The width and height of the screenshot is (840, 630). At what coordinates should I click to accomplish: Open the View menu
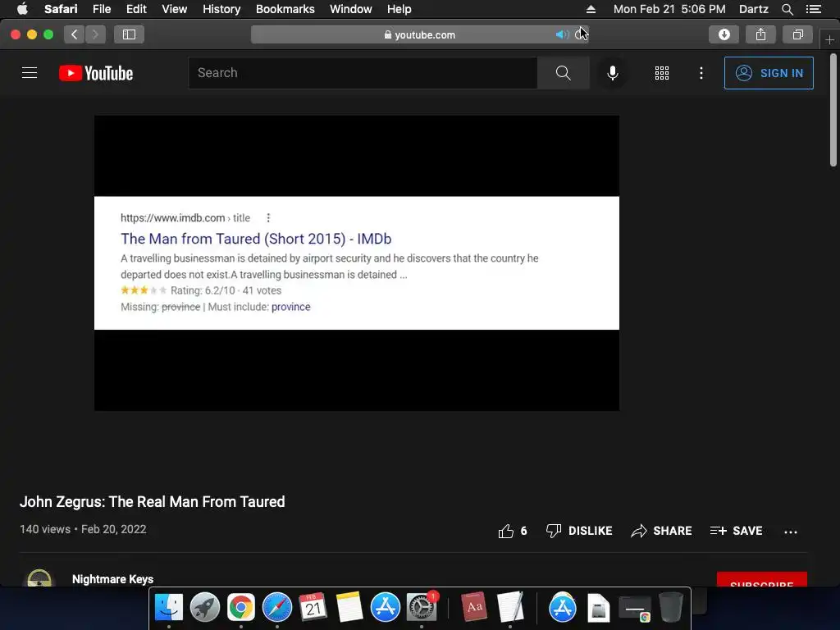point(174,9)
